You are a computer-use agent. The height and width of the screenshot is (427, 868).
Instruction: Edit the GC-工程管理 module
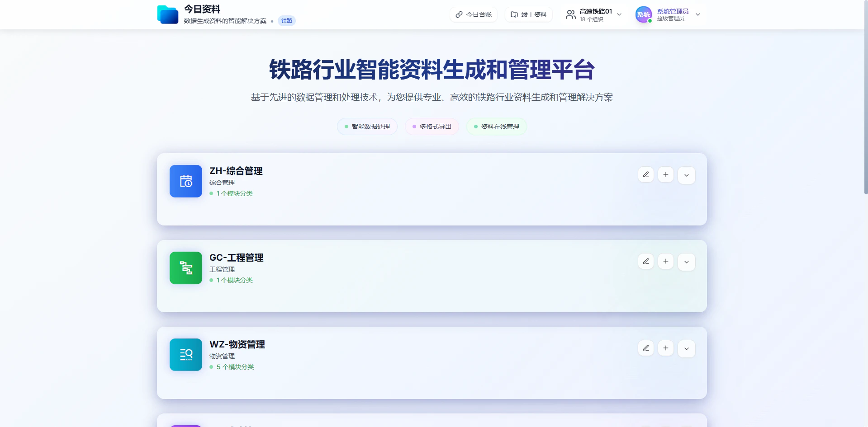coord(646,261)
